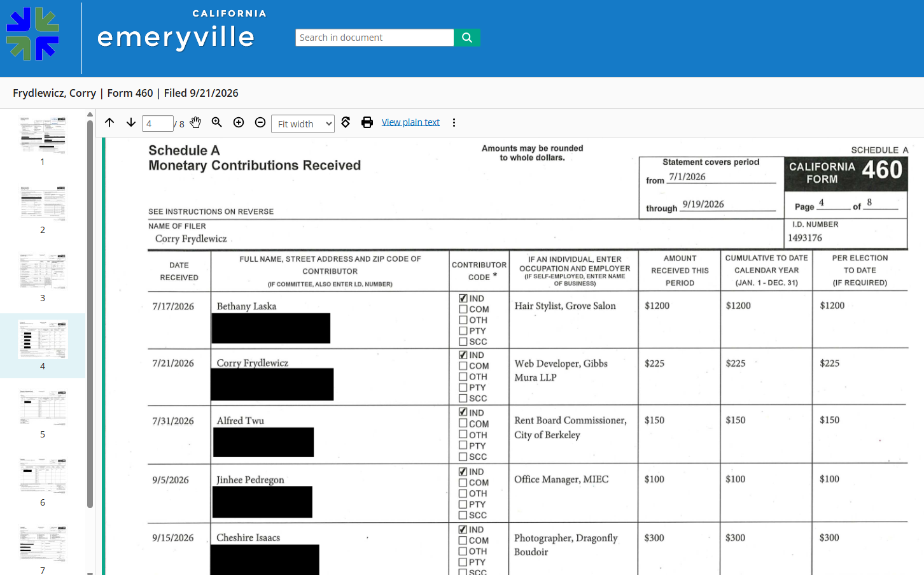Open page 7 thumbnail
Image resolution: width=924 pixels, height=575 pixels.
pyautogui.click(x=43, y=544)
